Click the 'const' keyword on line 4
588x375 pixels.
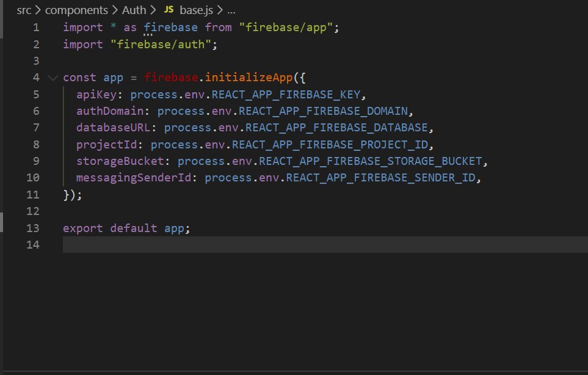[79, 78]
